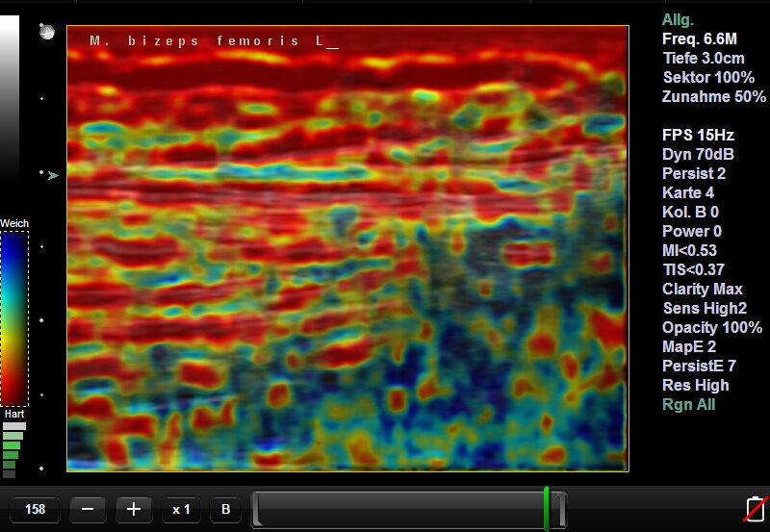Click the Freq. 6.6M parameter
The width and height of the screenshot is (770, 532).
pyautogui.click(x=700, y=38)
